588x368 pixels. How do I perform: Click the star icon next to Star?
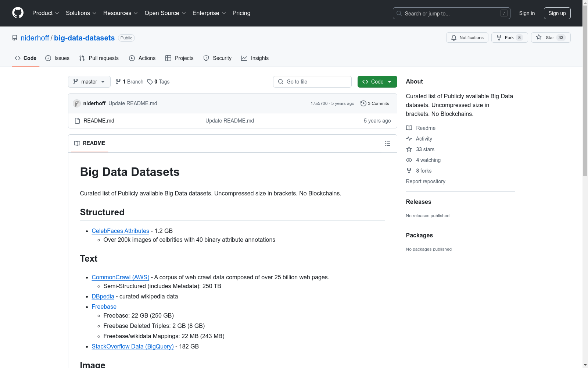(539, 37)
